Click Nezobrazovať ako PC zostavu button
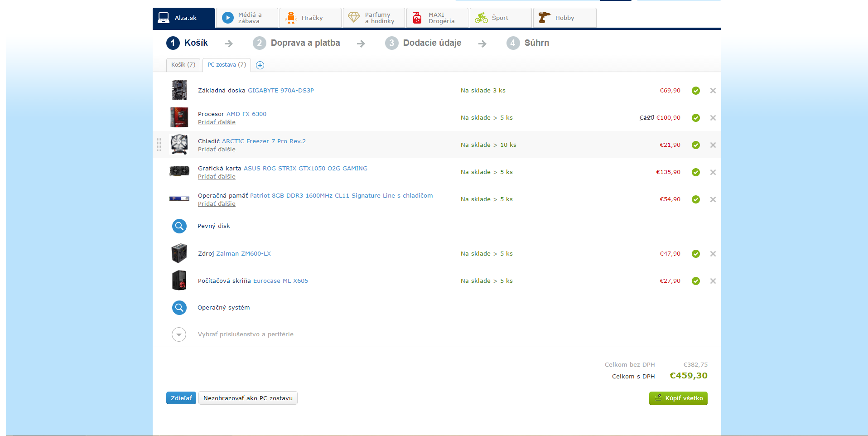This screenshot has width=868, height=436. 248,398
